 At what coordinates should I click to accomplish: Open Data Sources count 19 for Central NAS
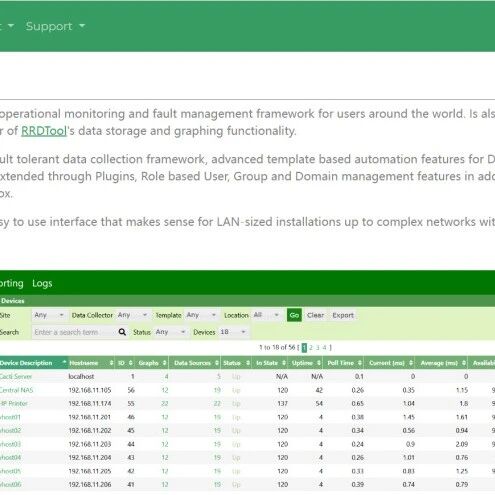tap(217, 390)
